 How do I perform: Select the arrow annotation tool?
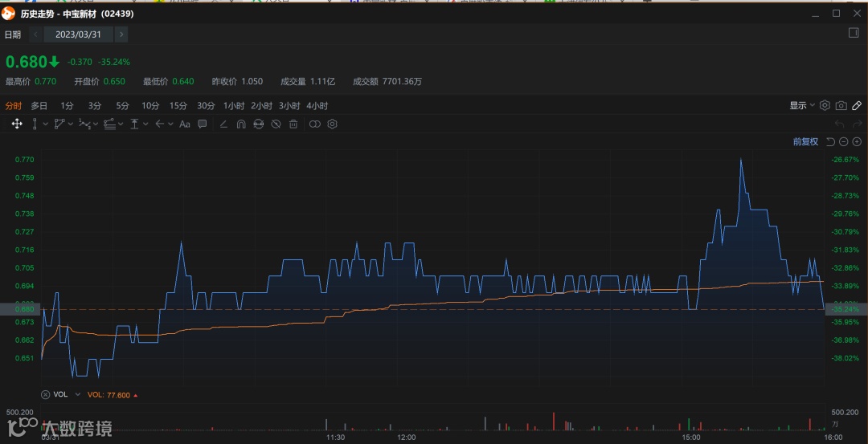159,124
